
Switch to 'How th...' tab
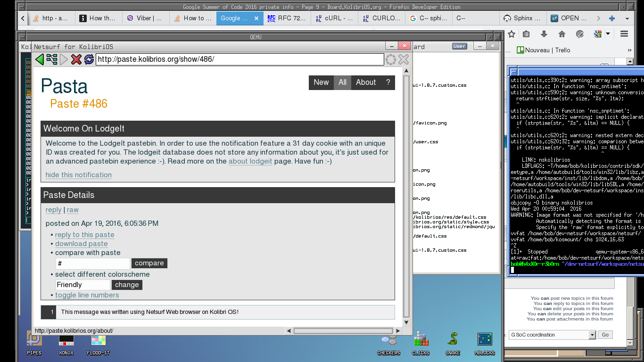point(99,18)
